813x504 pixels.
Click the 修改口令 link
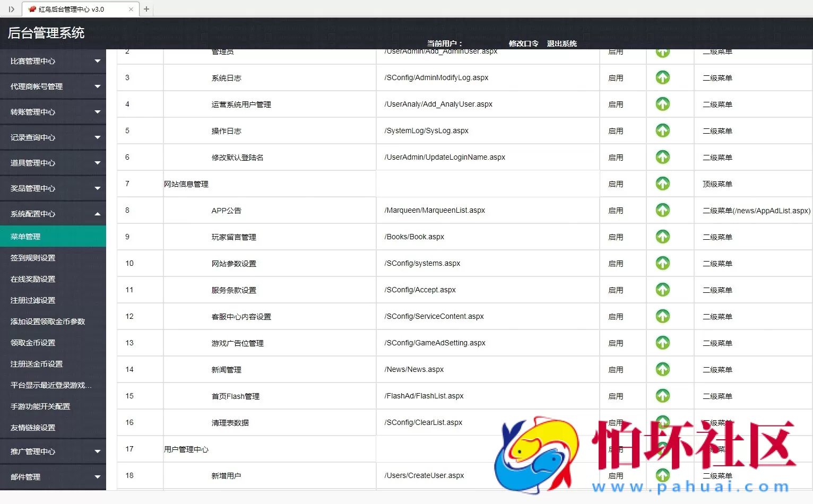pos(523,44)
